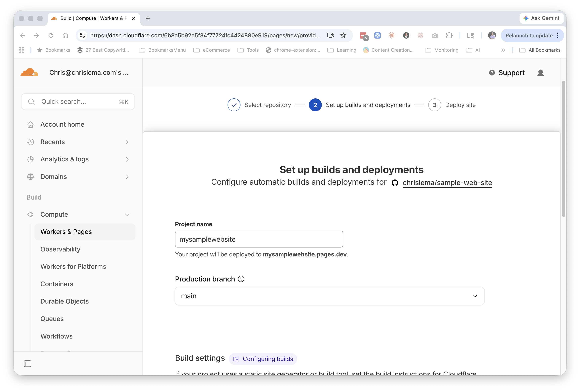The width and height of the screenshot is (580, 392).
Task: Open the Production branch dropdown
Action: (329, 296)
